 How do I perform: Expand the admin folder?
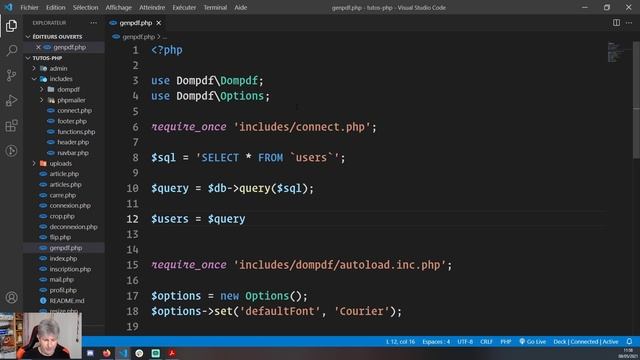(x=58, y=69)
